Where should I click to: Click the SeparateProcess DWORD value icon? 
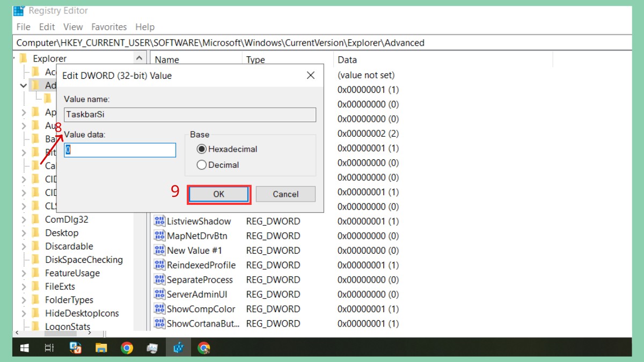coord(159,279)
